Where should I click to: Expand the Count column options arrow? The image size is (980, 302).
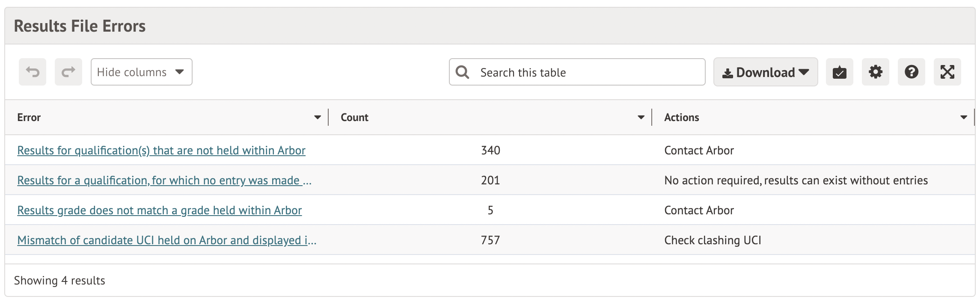[x=641, y=118]
